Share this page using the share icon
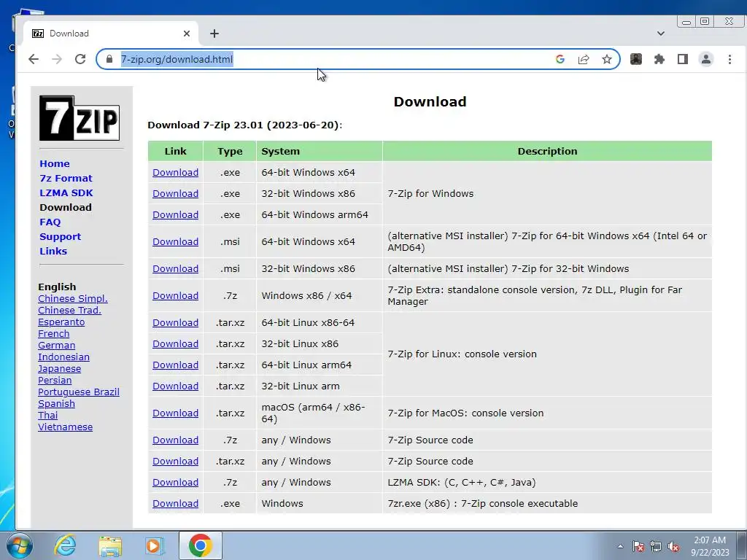747x560 pixels. click(584, 59)
